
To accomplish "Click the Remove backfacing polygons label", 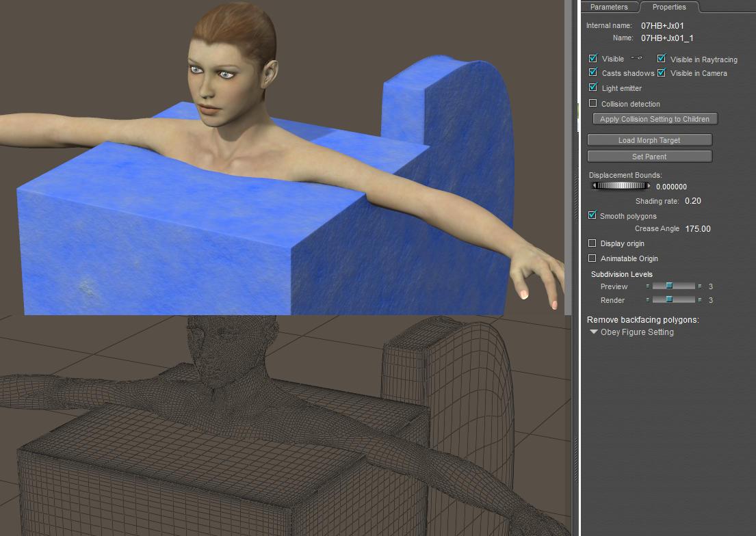I will point(642,319).
